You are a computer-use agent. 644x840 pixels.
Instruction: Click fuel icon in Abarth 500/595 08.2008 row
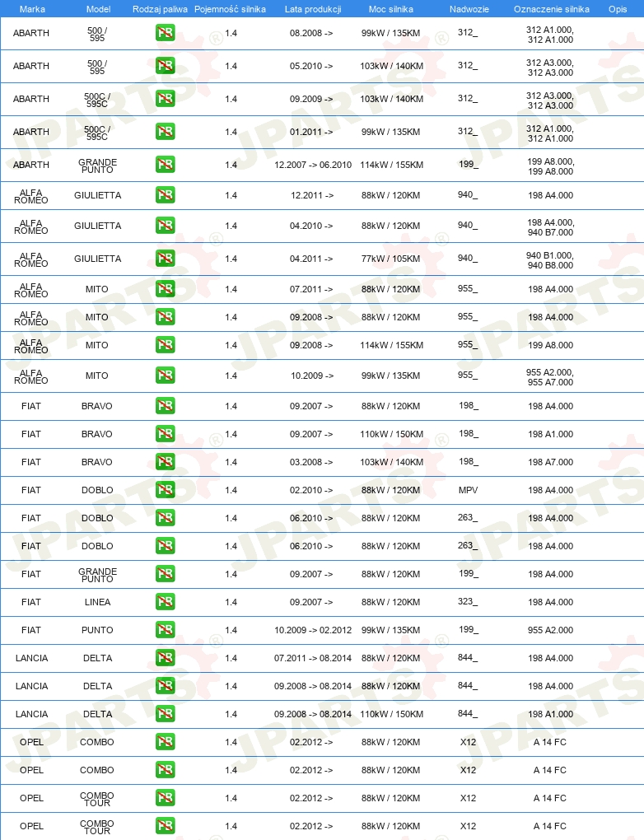pos(166,33)
